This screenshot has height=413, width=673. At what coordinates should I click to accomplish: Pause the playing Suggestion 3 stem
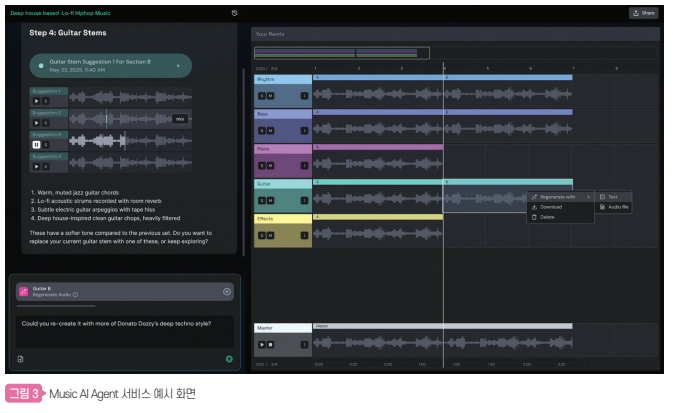[x=36, y=144]
